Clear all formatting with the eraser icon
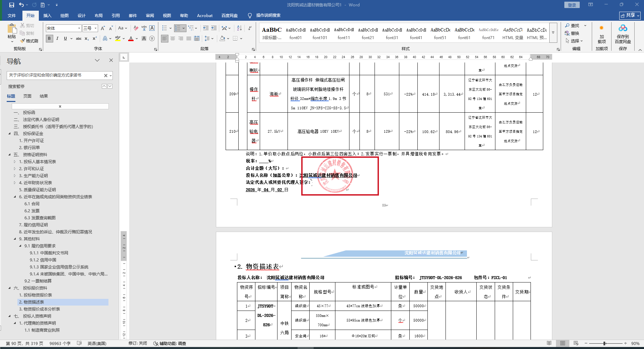Viewport: 644px width, 349px height. click(136, 28)
